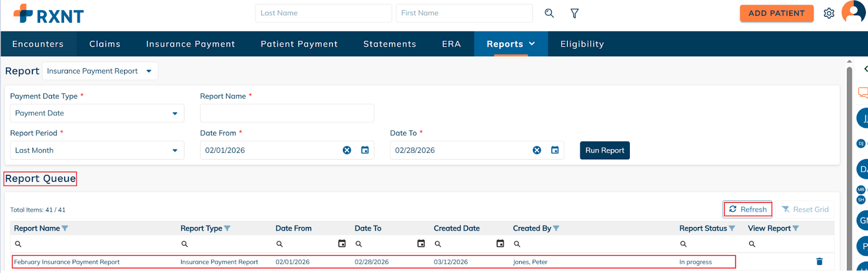
Task: Click the Run Report button
Action: [x=604, y=151]
